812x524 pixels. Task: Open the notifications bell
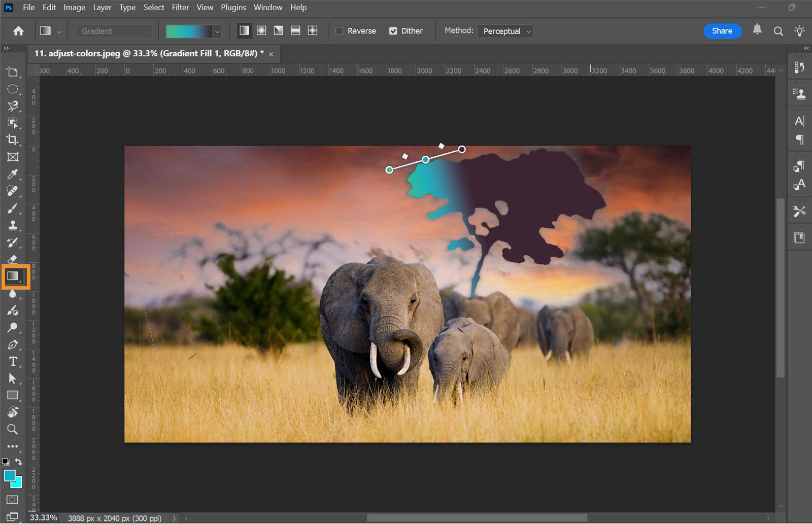(x=757, y=30)
